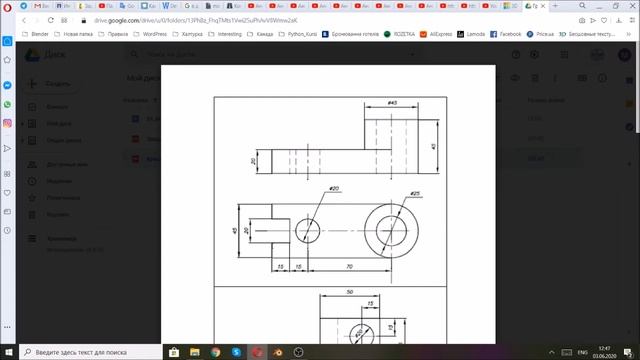
Task: Open the Windows notification center icon
Action: [628, 352]
